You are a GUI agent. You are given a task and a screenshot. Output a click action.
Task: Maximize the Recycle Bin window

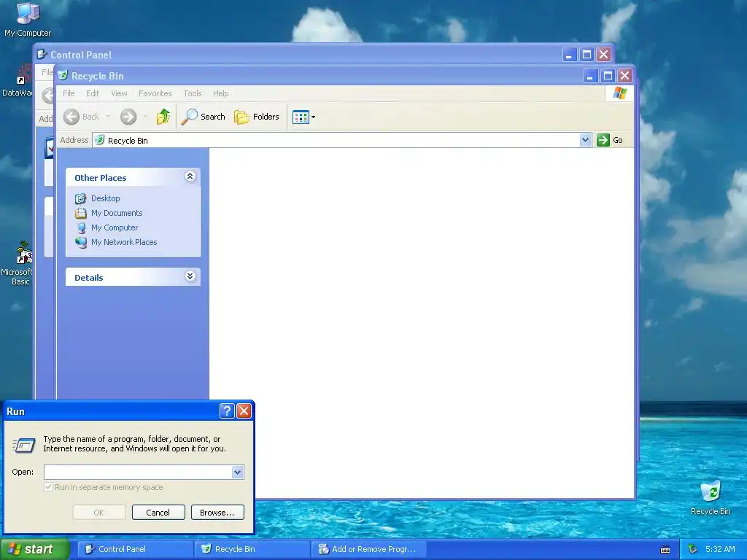click(x=608, y=75)
